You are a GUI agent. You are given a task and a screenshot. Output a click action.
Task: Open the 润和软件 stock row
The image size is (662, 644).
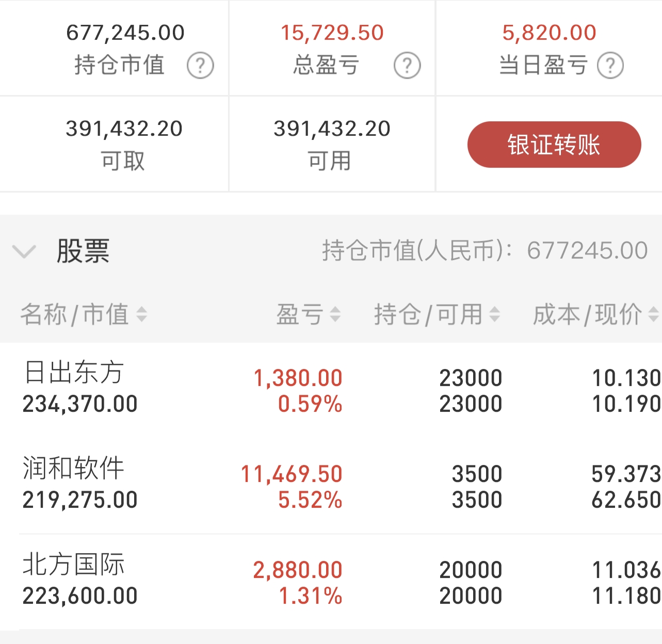[x=331, y=486]
